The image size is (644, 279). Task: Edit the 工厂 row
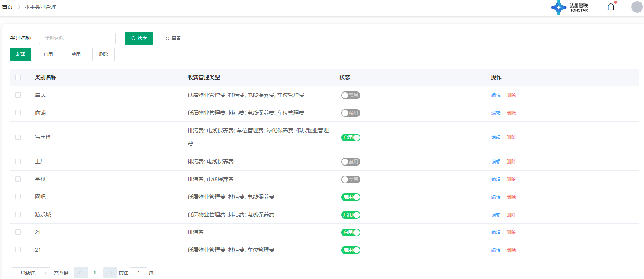point(495,162)
